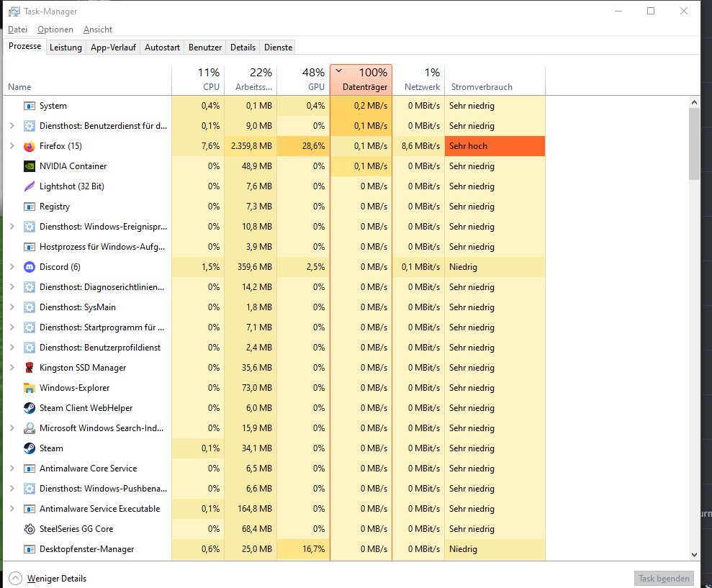This screenshot has height=588, width=712.
Task: Click the Firefox icon in the process list
Action: 30,146
